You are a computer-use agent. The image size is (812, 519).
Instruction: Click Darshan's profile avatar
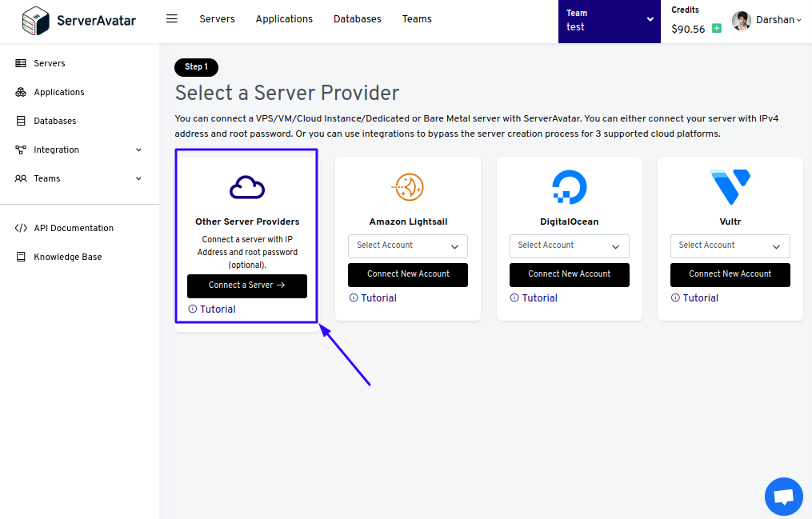point(741,20)
